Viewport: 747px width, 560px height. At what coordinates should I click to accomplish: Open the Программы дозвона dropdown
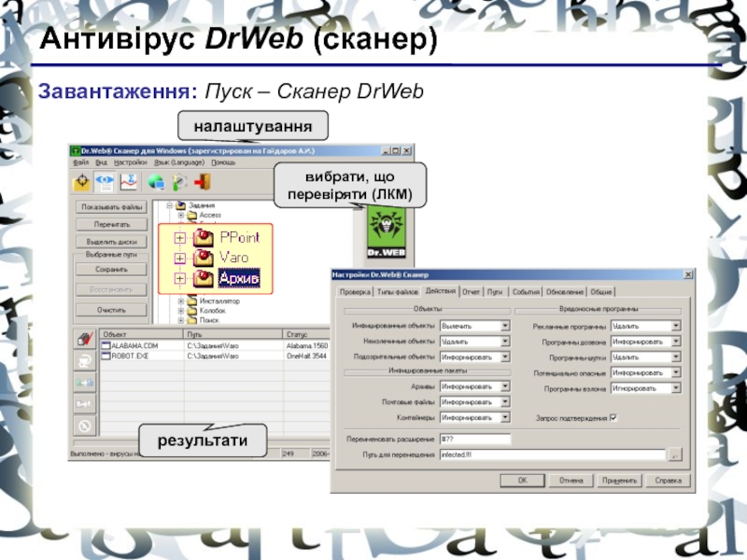(x=676, y=342)
